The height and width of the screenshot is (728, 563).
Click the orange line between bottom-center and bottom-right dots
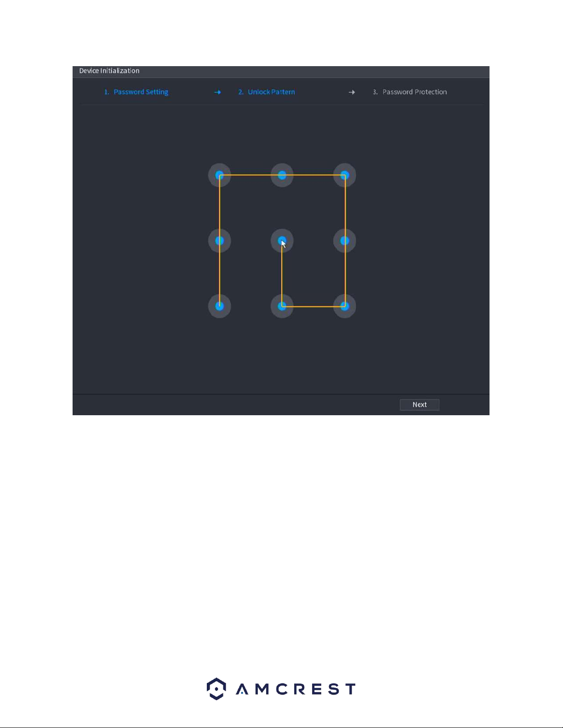click(x=313, y=306)
